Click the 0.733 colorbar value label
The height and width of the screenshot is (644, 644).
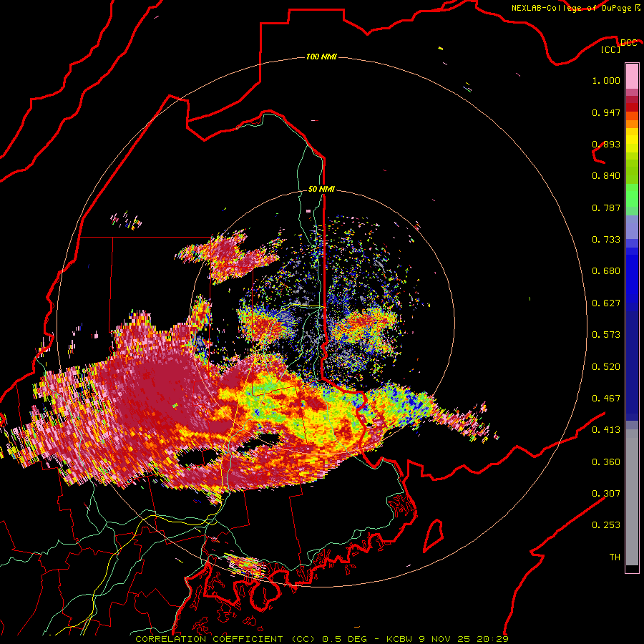[x=606, y=240]
